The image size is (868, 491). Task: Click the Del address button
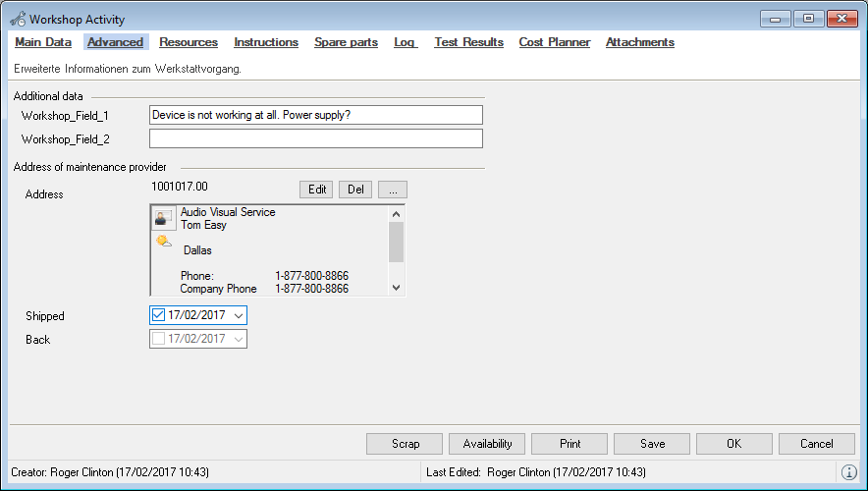pos(355,190)
